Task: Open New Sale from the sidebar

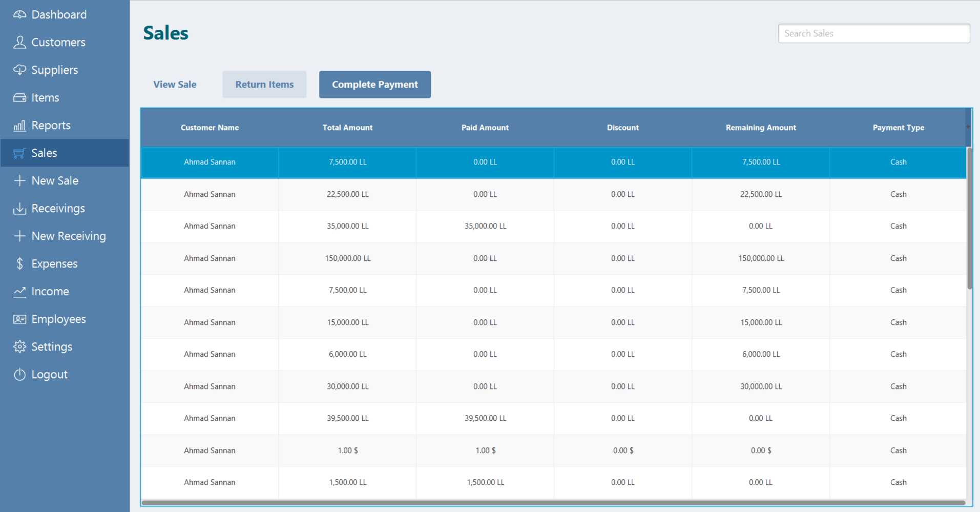Action: pos(55,180)
